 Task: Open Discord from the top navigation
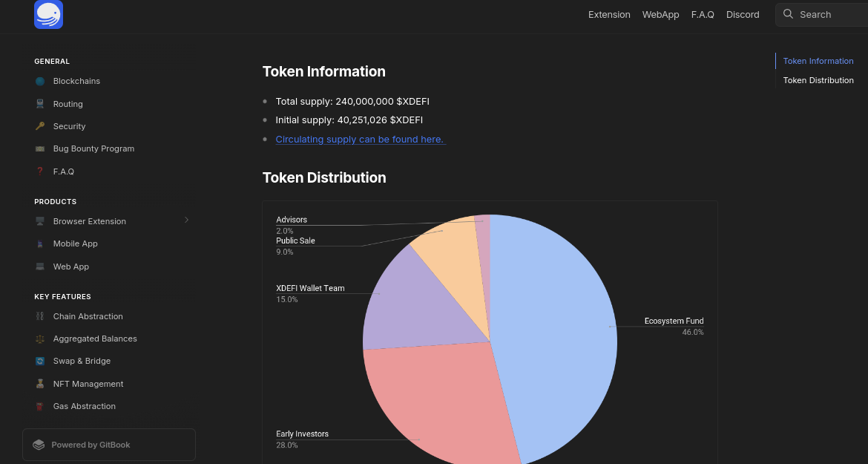[x=743, y=15]
